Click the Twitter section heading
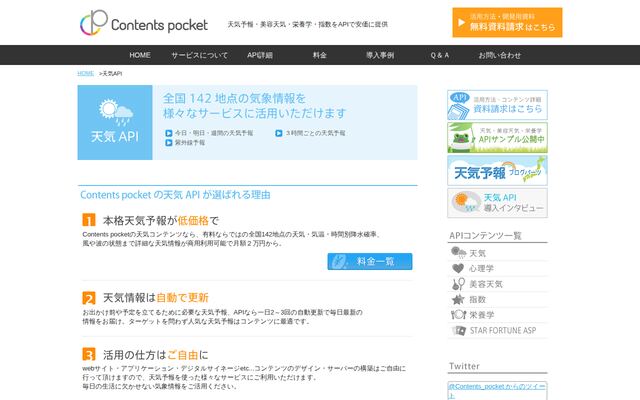The width and height of the screenshot is (640, 400). (464, 366)
